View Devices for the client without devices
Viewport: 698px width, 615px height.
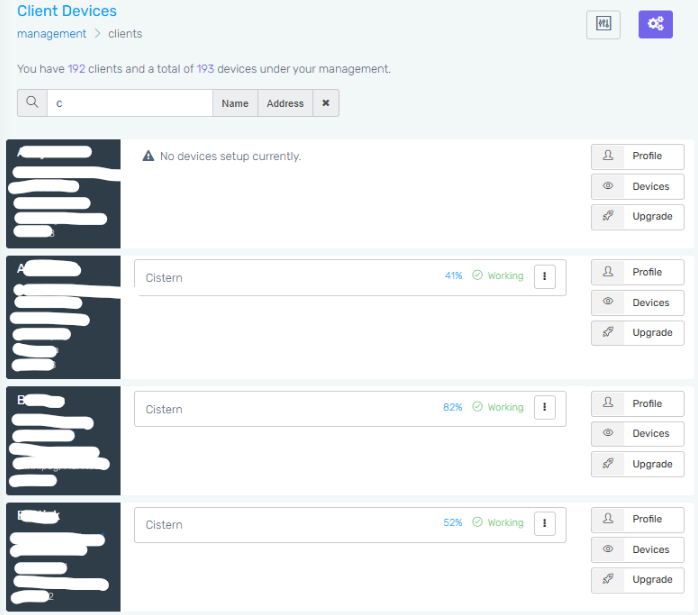[637, 186]
